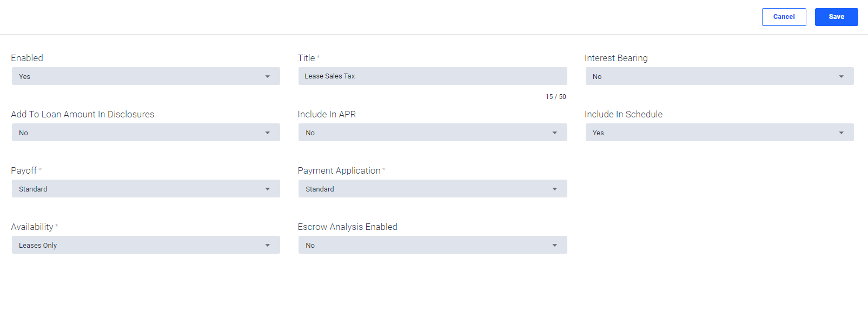Click the Include In Schedule dropdown arrow
Viewport: 868px width, 330px height.
(x=842, y=133)
